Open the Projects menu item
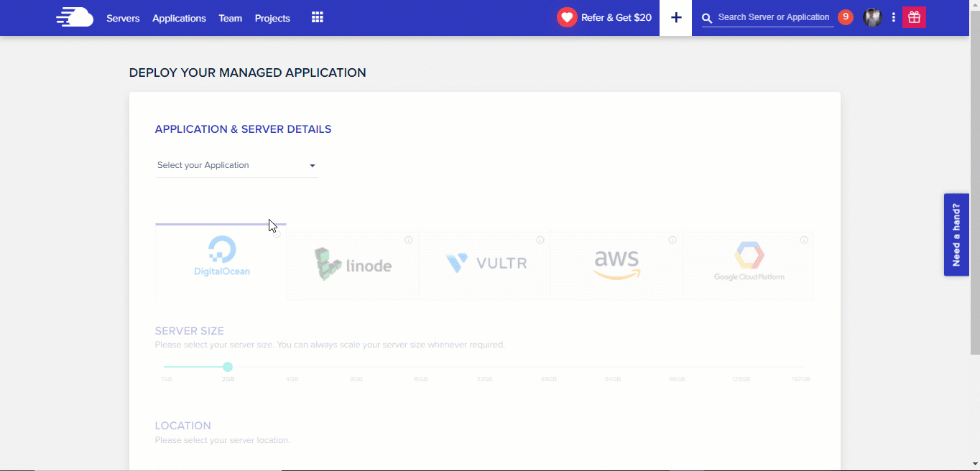This screenshot has height=471, width=980. coord(272,18)
